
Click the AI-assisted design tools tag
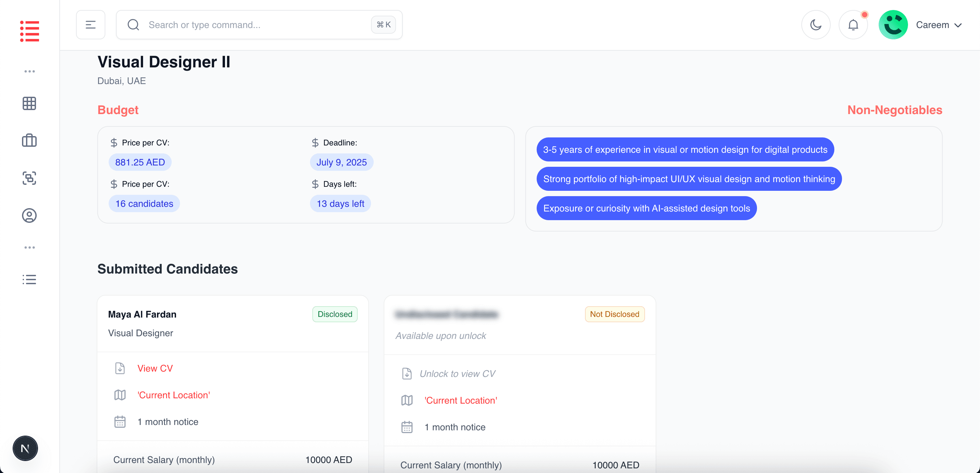pos(646,208)
